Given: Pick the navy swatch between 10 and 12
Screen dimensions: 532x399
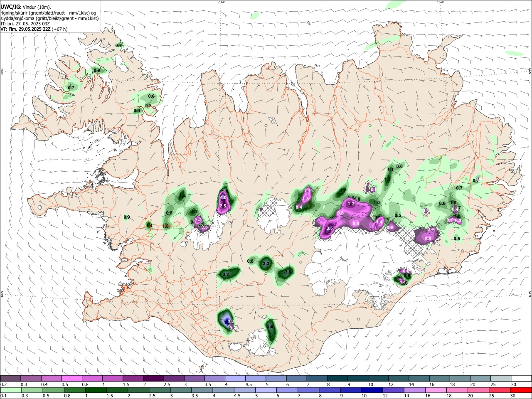Looking at the screenshot, I should tap(371, 390).
